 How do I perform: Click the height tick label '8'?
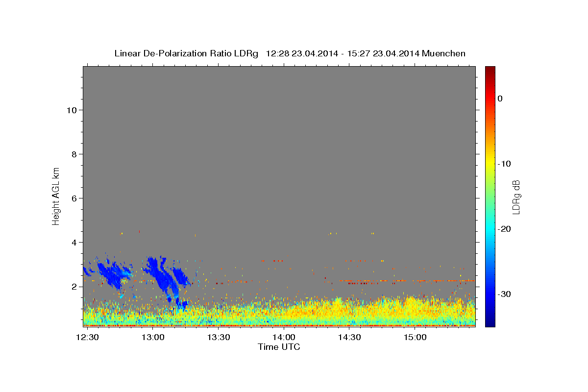(74, 154)
